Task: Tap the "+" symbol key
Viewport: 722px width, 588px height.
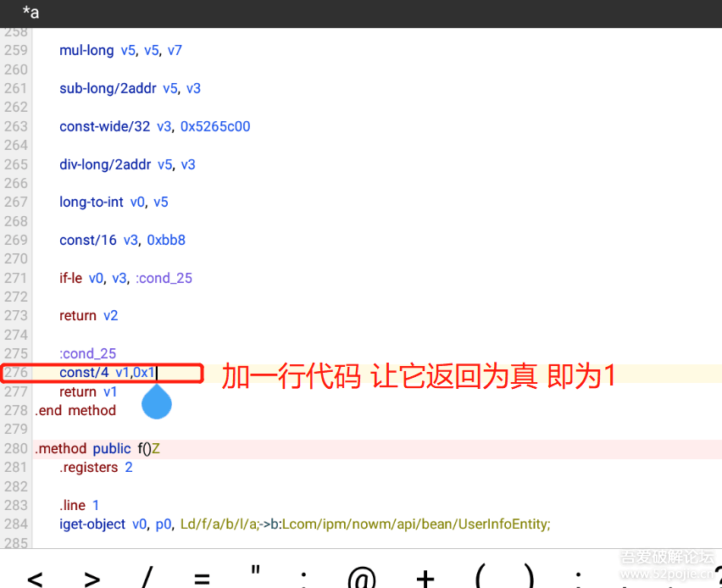Action: tap(425, 576)
